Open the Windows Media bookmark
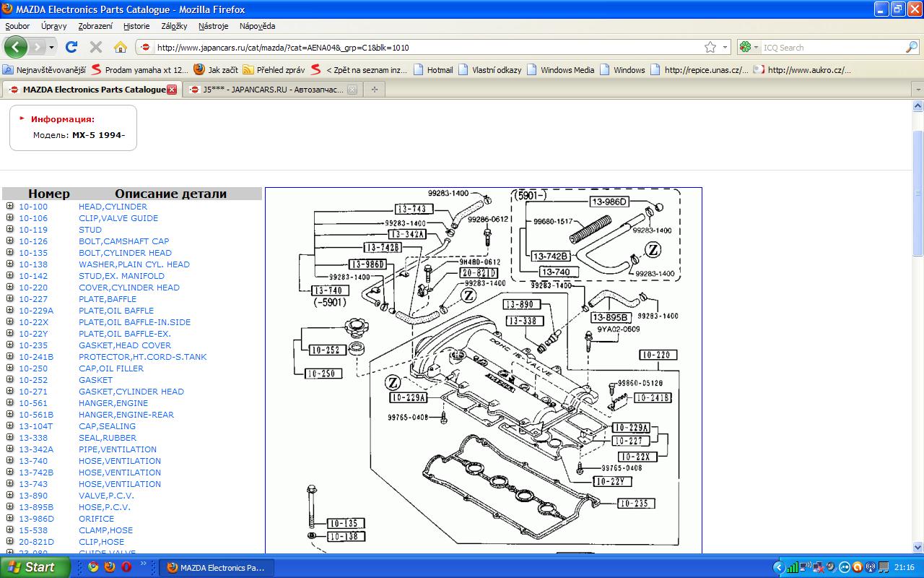924x578 pixels. (560, 70)
